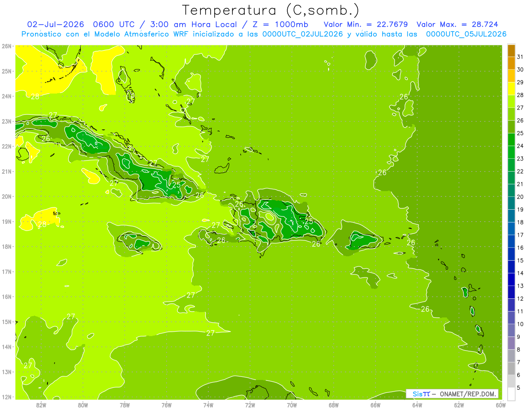Click the 68W longitude axis label
The width and height of the screenshot is (532, 411).
pos(334,405)
